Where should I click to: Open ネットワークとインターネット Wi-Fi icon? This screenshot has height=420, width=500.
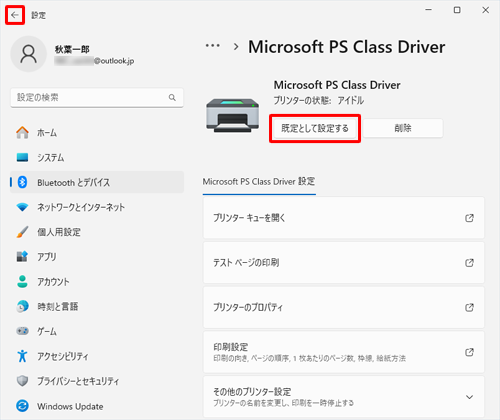pyautogui.click(x=22, y=207)
